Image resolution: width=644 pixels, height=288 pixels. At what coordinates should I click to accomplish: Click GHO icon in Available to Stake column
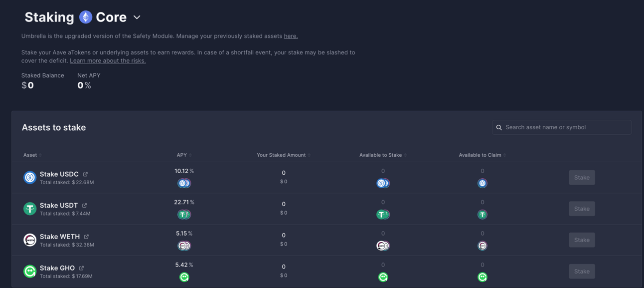(383, 277)
